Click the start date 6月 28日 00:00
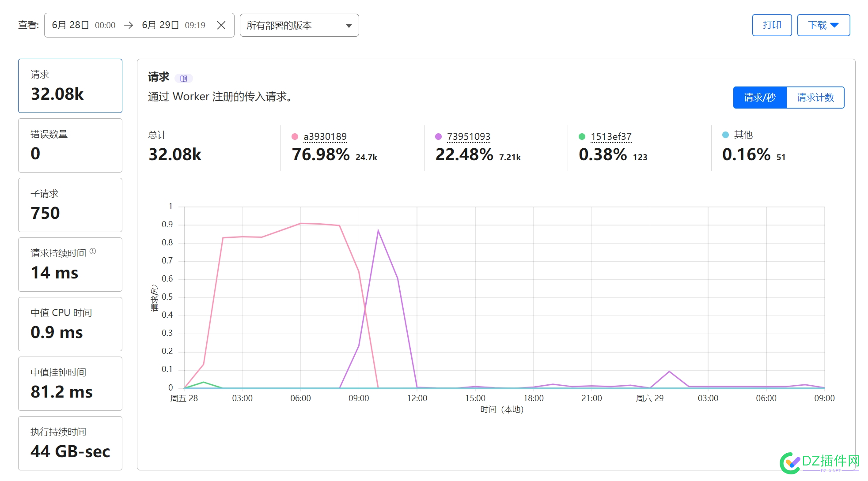 pos(83,25)
